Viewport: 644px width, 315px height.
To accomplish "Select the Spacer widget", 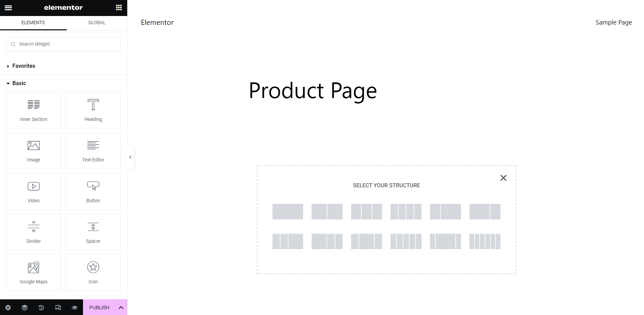I will pyautogui.click(x=93, y=232).
